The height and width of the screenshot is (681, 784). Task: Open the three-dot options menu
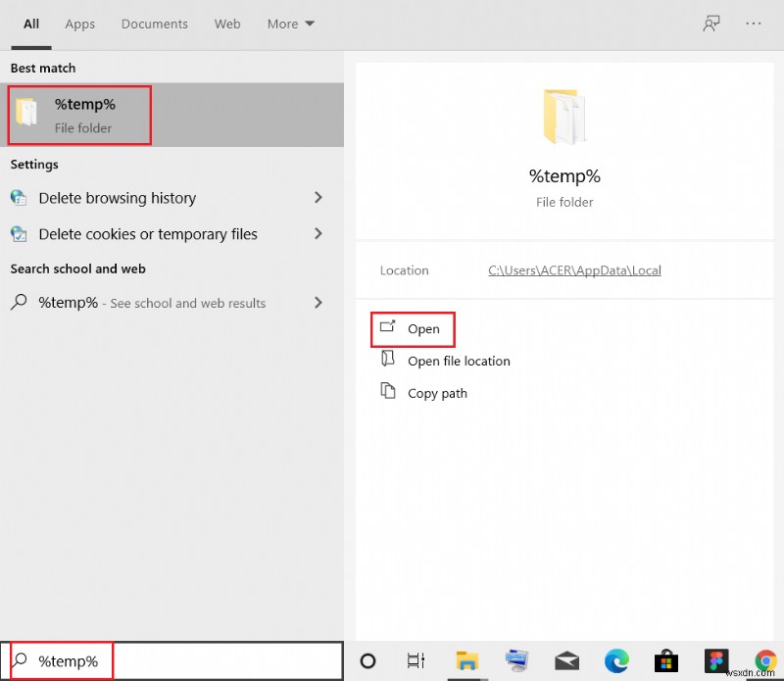[753, 24]
